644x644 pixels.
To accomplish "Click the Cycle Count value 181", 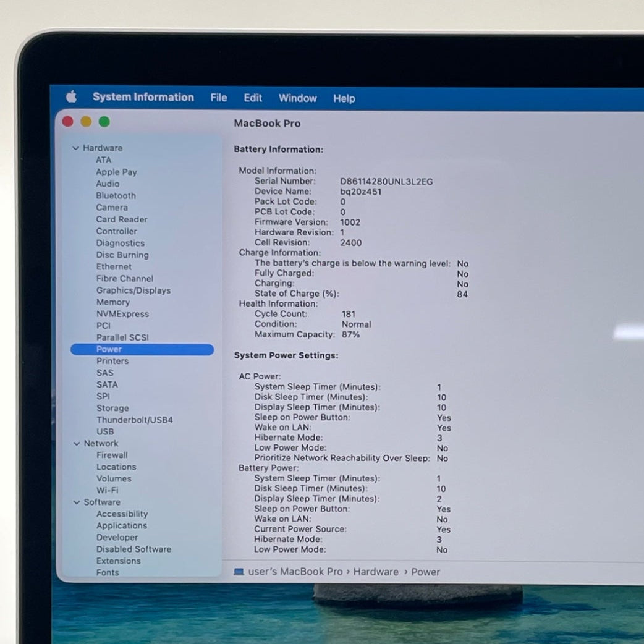I will coord(349,314).
